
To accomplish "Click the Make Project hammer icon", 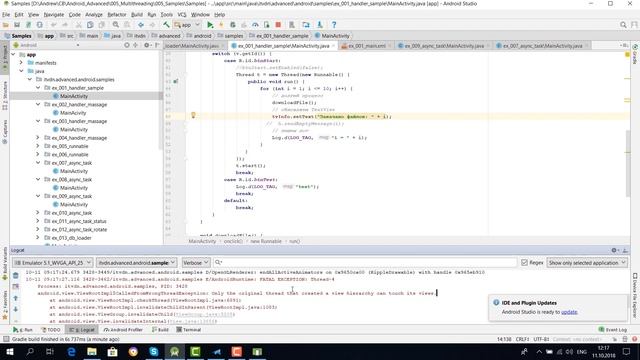I will click(166, 25).
